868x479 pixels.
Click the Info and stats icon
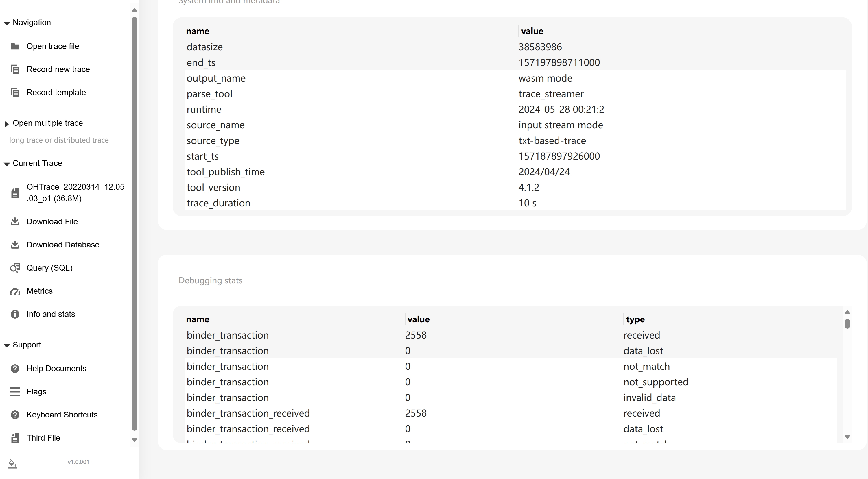[15, 314]
